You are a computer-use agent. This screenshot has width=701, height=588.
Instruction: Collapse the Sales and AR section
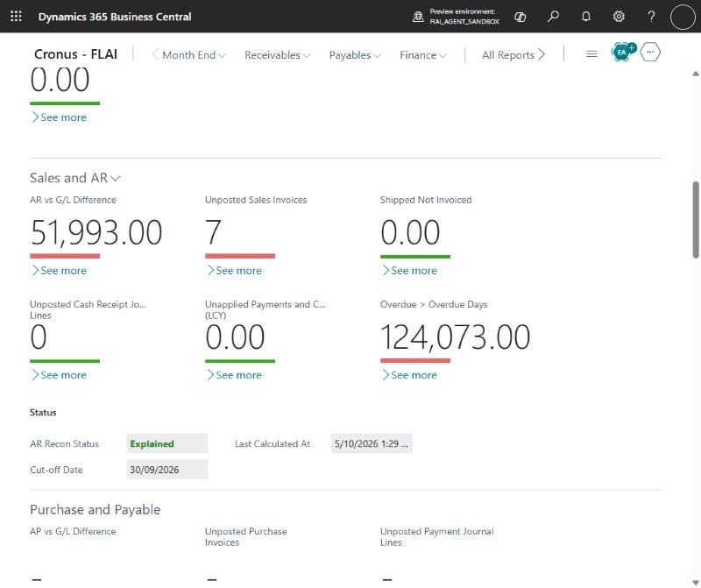click(x=75, y=178)
